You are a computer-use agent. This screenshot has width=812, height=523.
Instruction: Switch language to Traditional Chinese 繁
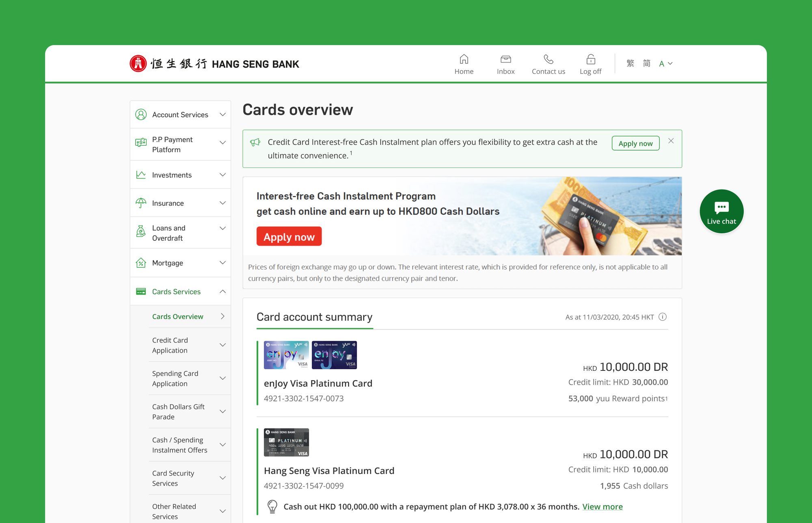(x=630, y=63)
